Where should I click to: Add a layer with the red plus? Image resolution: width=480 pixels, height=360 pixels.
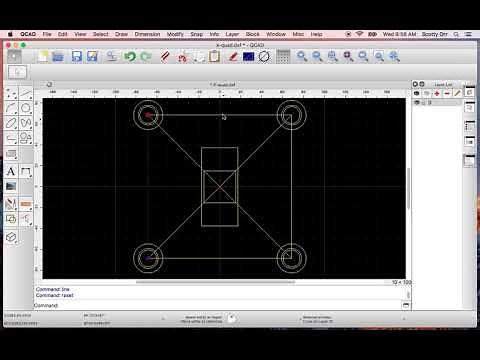[x=437, y=93]
